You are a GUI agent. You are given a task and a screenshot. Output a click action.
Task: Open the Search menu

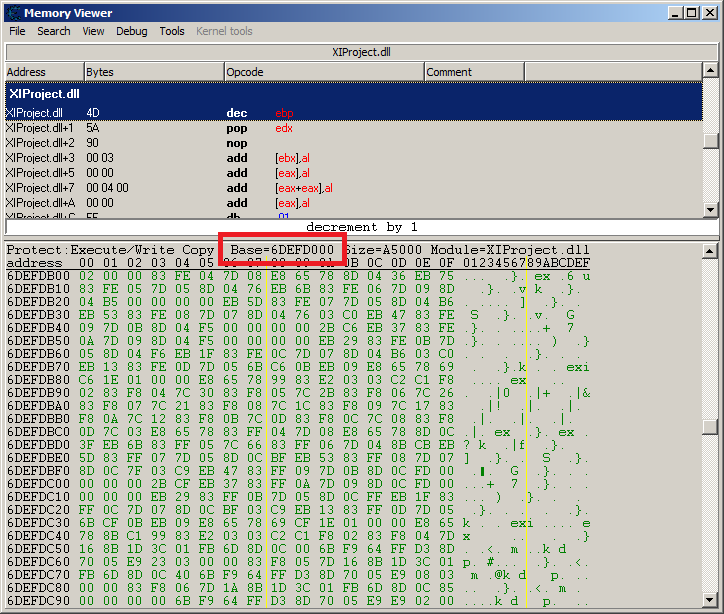point(54,31)
